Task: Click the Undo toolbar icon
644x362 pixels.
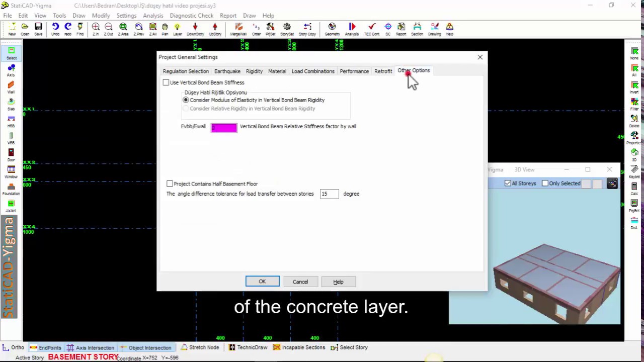Action: (55, 29)
